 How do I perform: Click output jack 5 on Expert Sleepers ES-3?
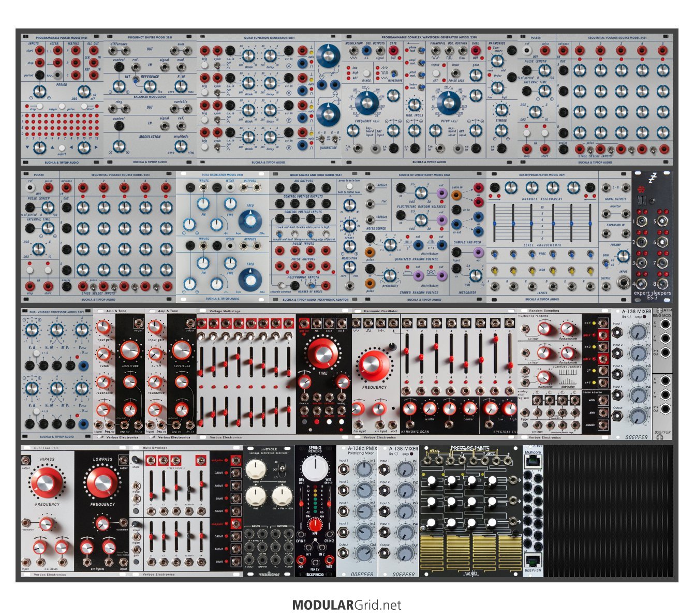click(663, 222)
